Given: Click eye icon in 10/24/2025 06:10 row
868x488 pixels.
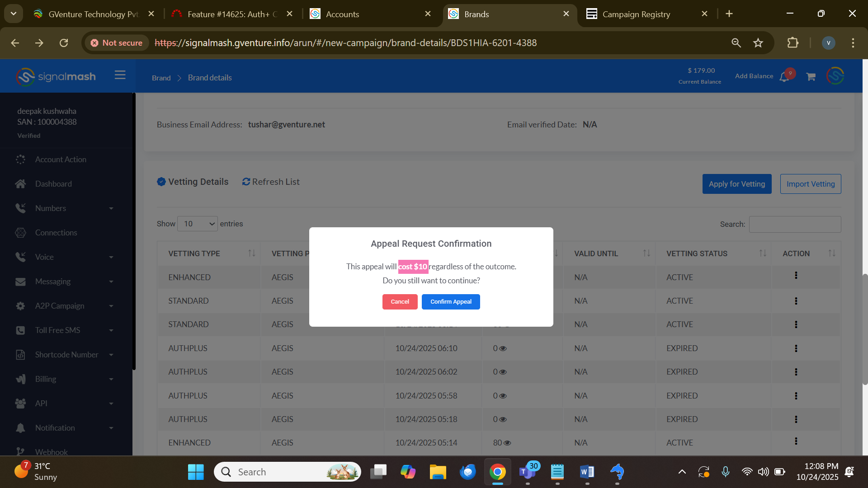Looking at the screenshot, I should 503,348.
